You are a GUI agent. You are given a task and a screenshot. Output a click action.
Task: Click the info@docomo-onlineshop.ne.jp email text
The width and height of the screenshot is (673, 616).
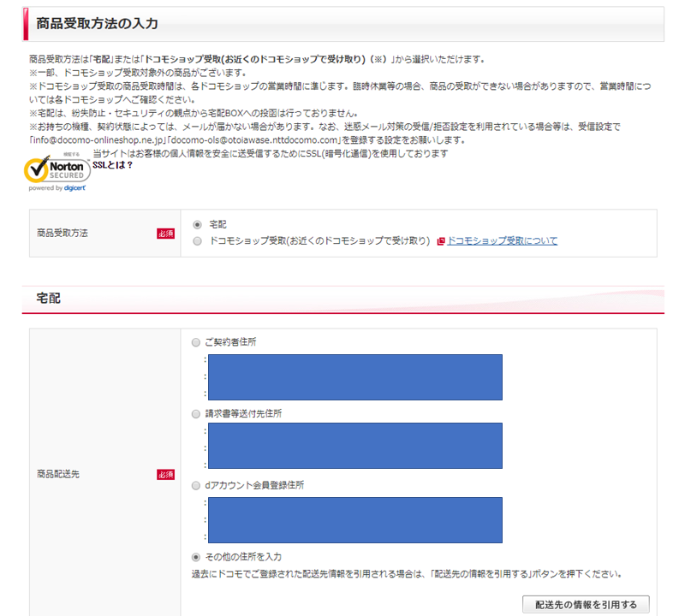[x=98, y=140]
